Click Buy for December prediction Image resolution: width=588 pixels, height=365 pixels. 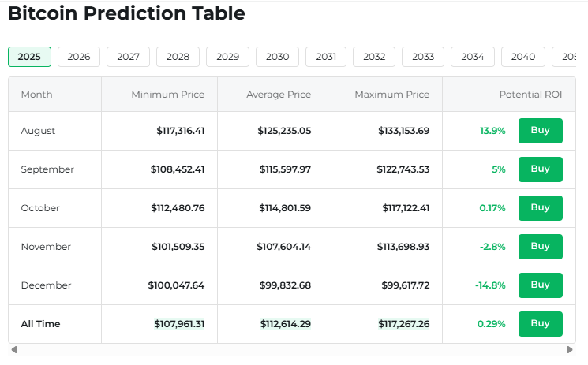coord(540,285)
